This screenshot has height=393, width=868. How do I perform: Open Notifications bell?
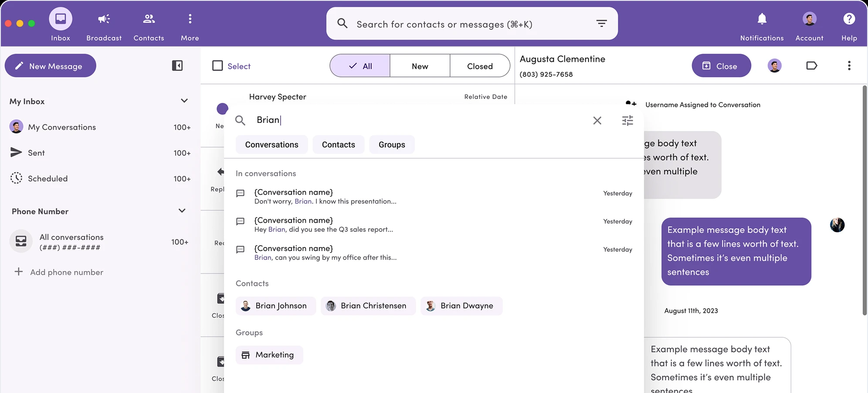point(761,19)
